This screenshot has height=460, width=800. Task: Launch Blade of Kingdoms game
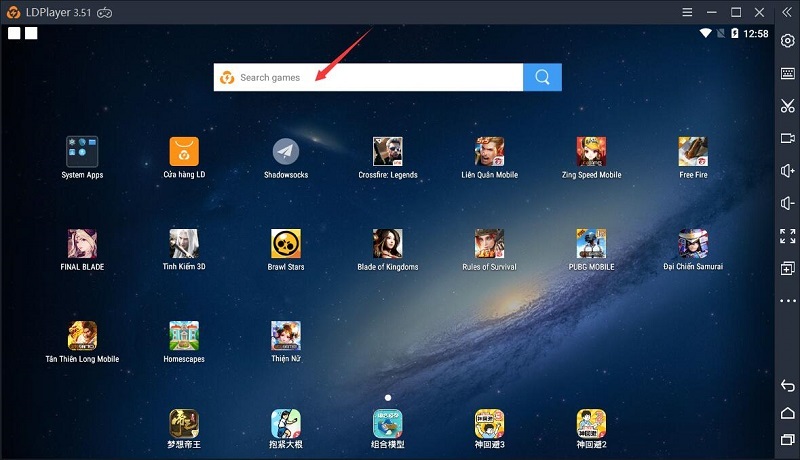click(388, 243)
